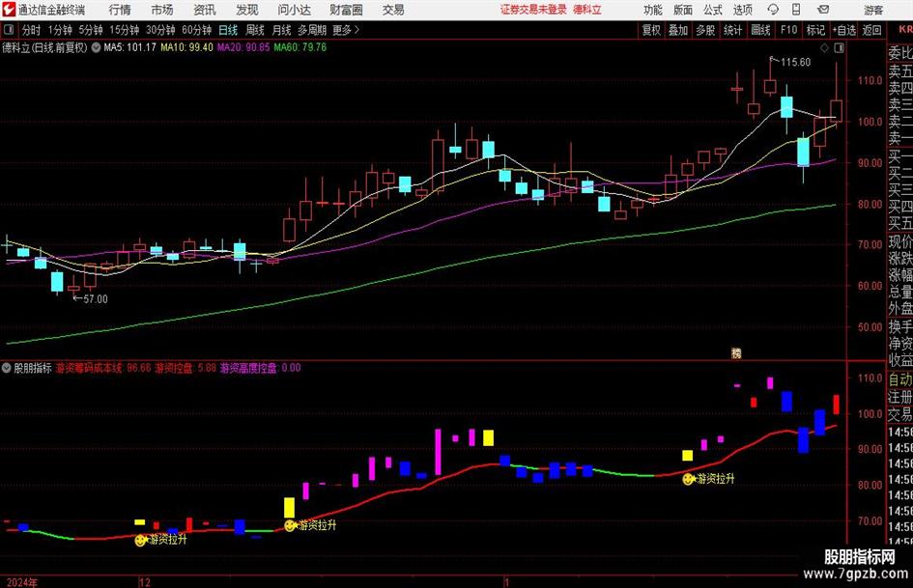Viewport: 913px width, 588px height.
Task: Click the 标记 mark button
Action: [815, 30]
